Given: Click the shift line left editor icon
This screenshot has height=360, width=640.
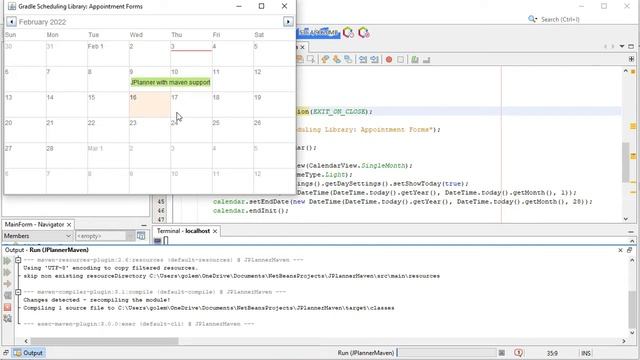Looking at the screenshot, I should coord(363,60).
